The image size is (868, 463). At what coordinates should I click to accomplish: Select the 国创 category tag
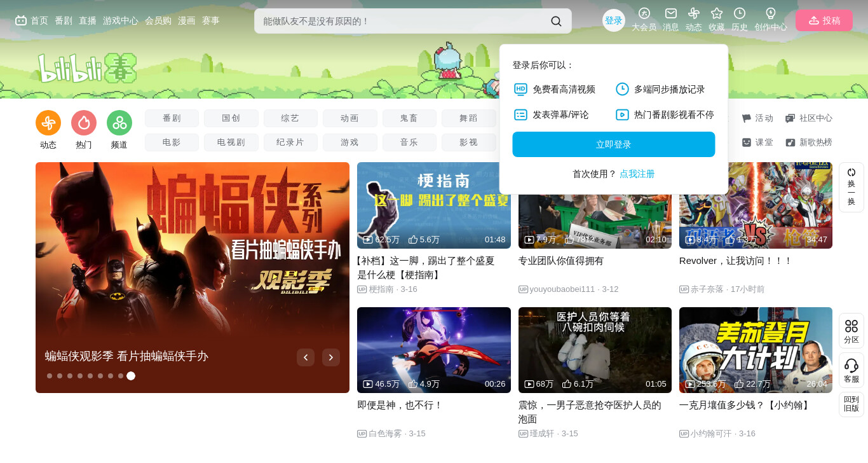point(231,118)
